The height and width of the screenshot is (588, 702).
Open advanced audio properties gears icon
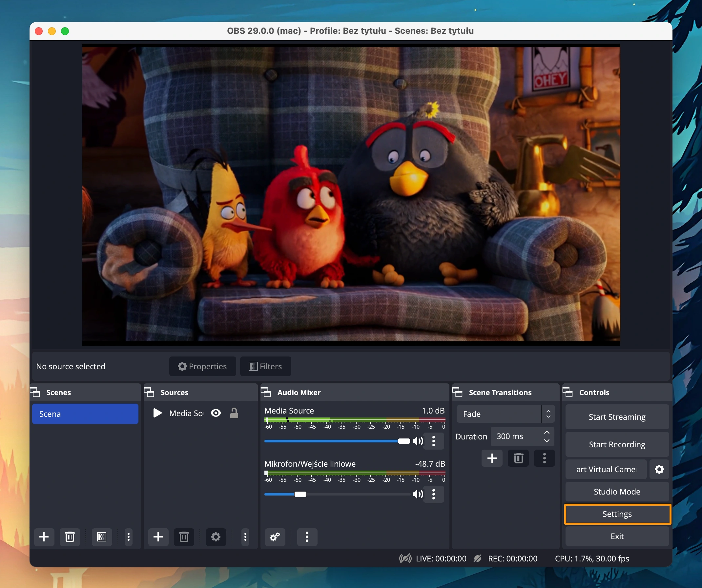coord(275,537)
